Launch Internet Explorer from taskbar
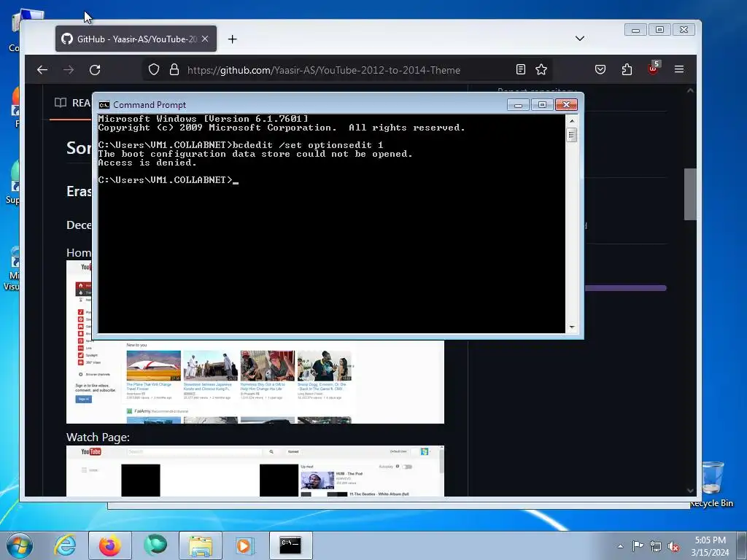The width and height of the screenshot is (747, 560). tap(65, 545)
